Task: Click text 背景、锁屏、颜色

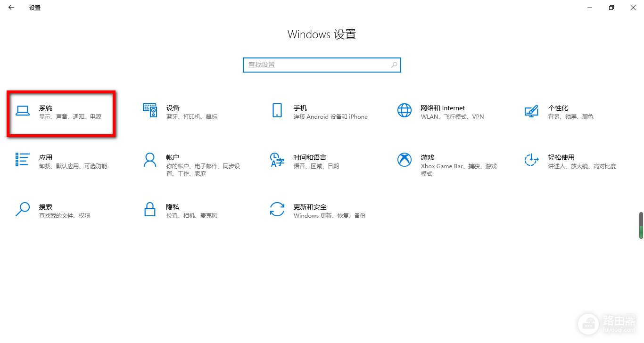Action: coord(571,116)
